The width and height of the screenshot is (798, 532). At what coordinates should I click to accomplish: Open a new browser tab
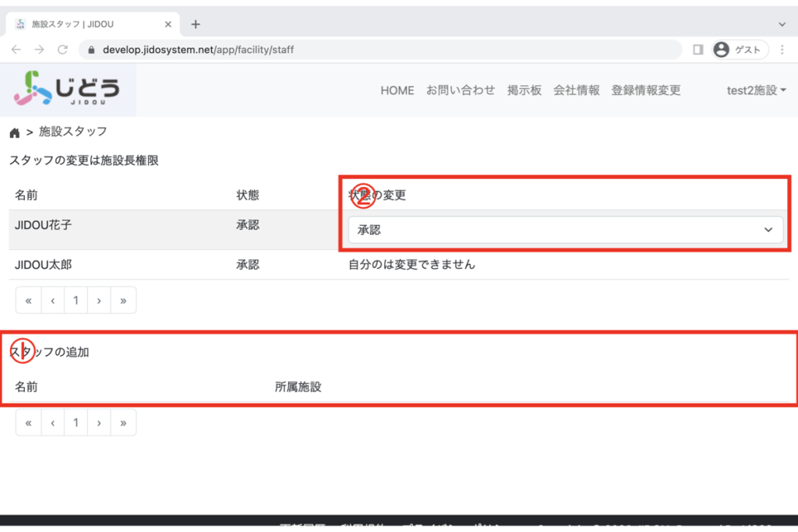[x=196, y=24]
